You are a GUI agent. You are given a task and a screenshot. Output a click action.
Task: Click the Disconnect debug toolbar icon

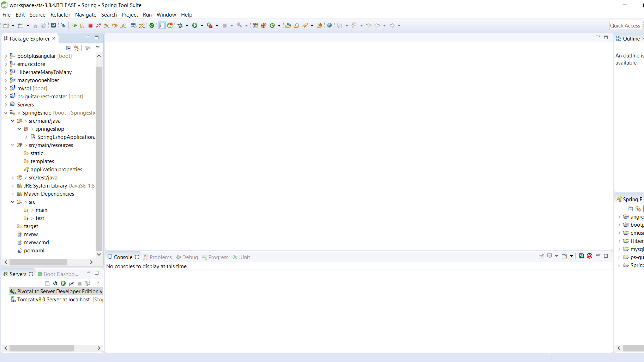coord(98,25)
